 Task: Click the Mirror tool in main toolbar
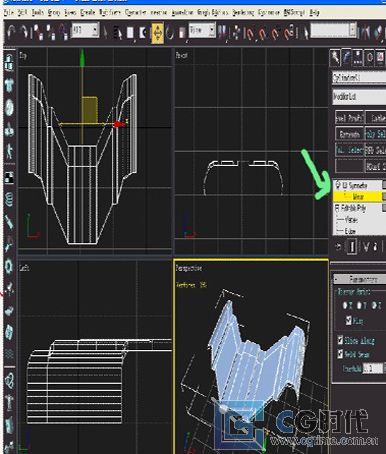(x=366, y=33)
